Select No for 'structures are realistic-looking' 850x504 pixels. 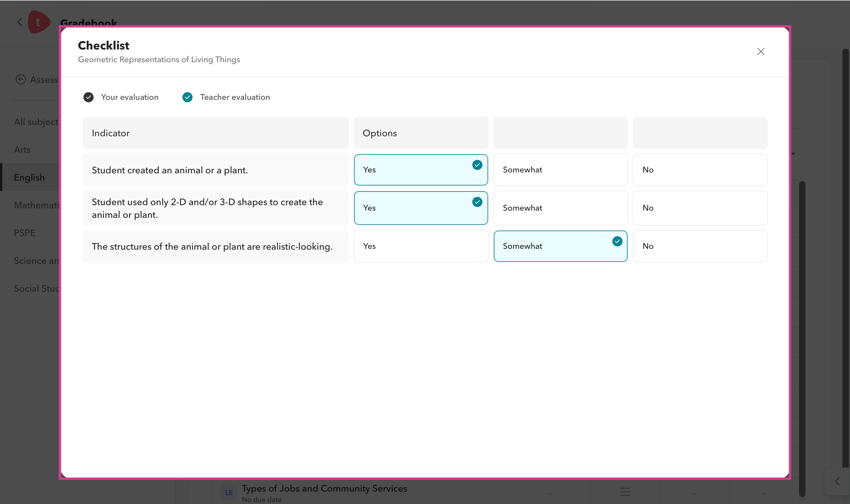(x=700, y=246)
